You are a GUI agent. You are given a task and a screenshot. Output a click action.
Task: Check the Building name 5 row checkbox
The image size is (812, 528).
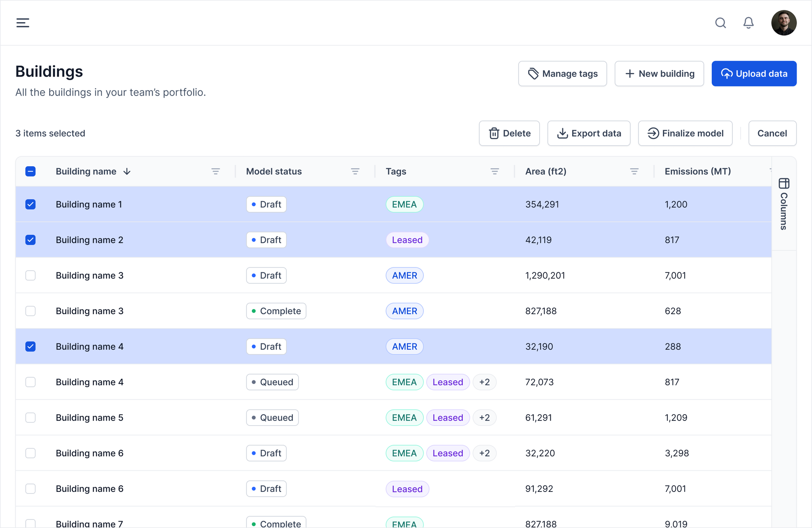tap(31, 417)
